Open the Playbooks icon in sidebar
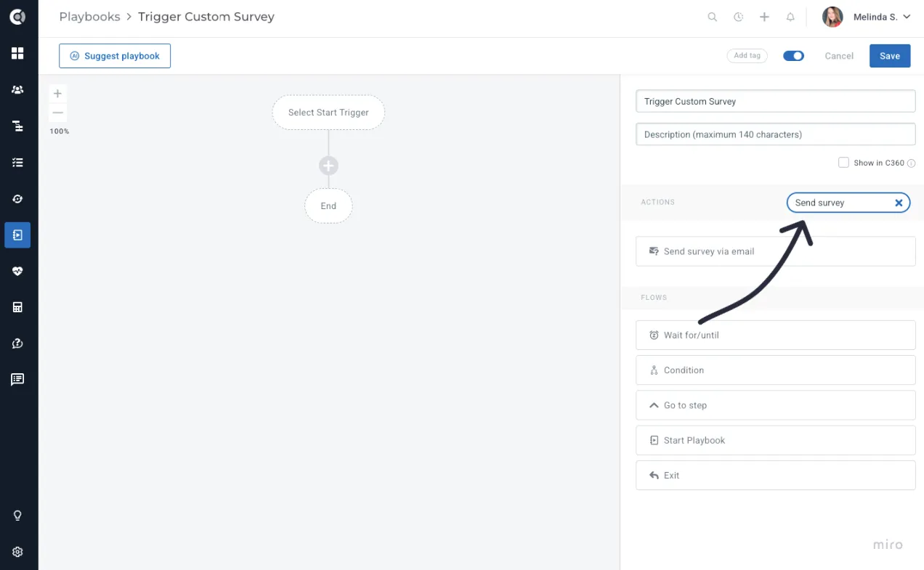Image resolution: width=924 pixels, height=570 pixels. (x=17, y=235)
